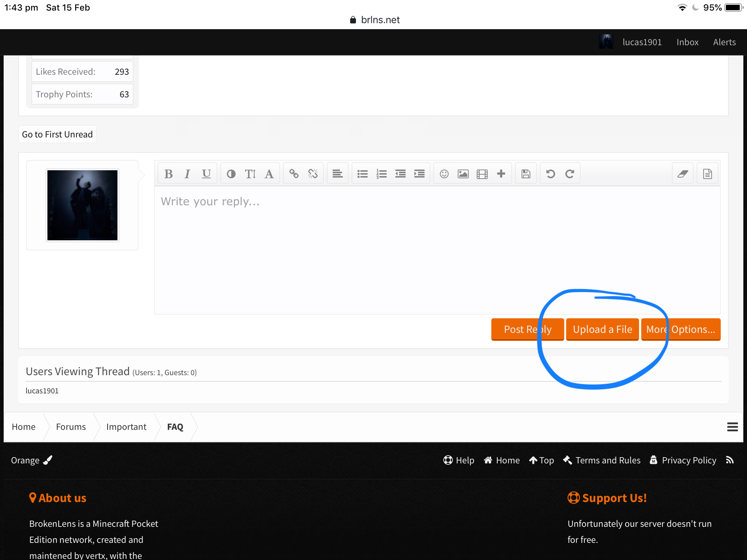Click the Upload a File button

603,329
